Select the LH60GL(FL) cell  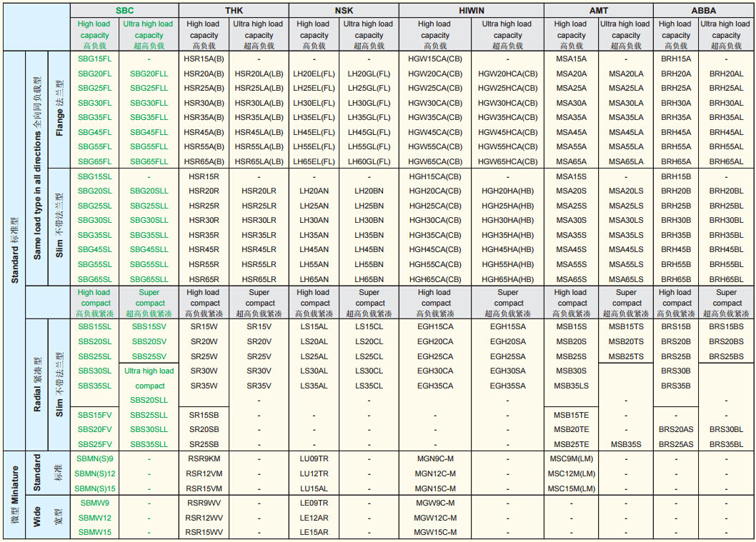369,161
